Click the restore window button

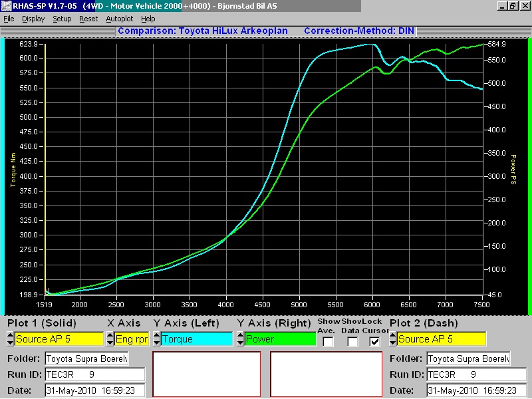[x=513, y=6]
